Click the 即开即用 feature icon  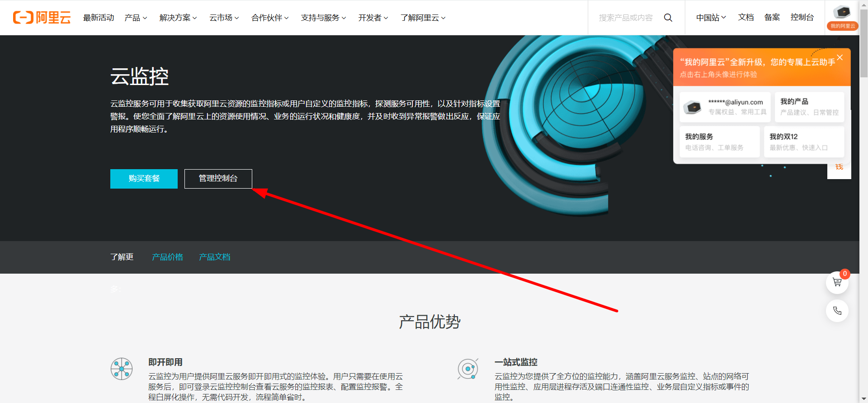coord(122,369)
